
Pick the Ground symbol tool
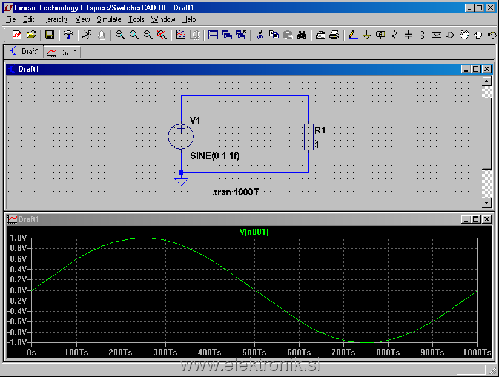pos(367,35)
